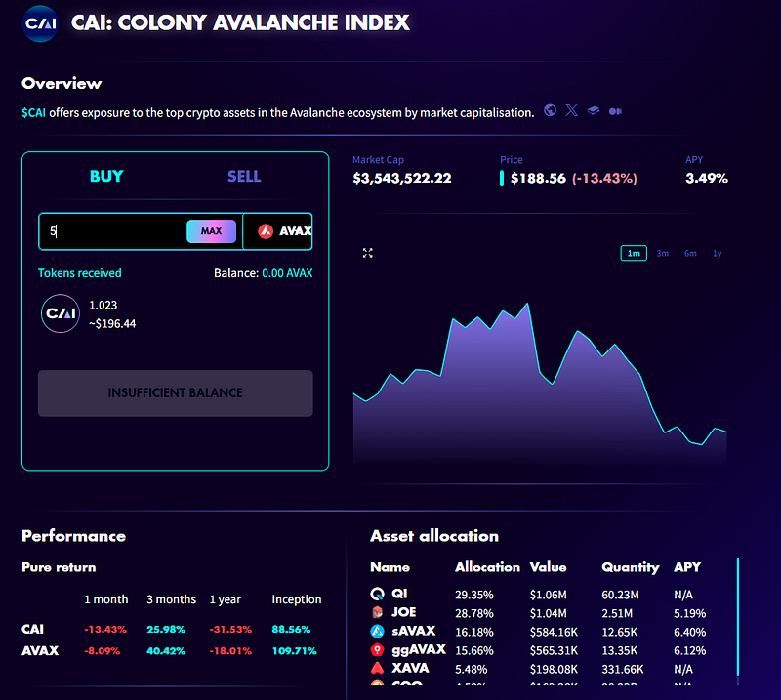Click the 1.023 tokens received amount
Viewport: 781px width, 700px height.
pos(103,305)
